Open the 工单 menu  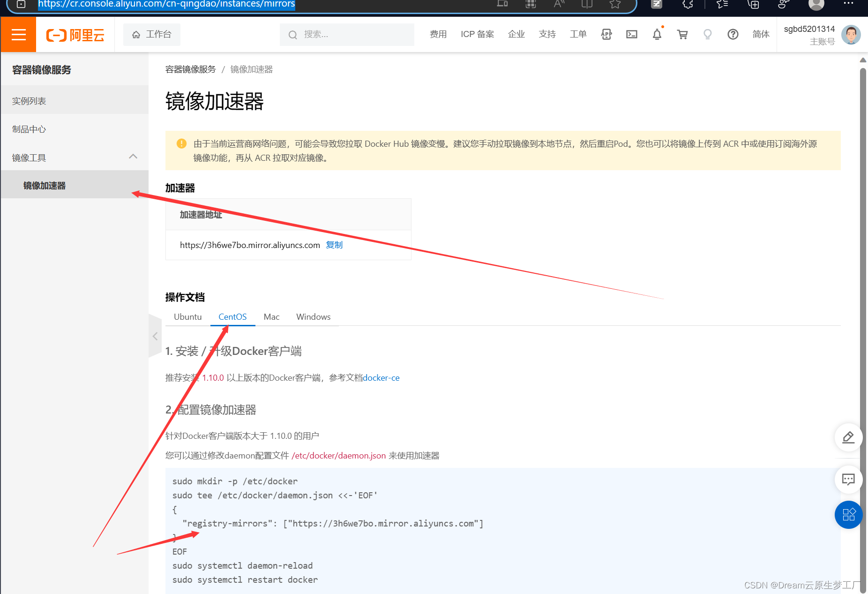point(578,34)
